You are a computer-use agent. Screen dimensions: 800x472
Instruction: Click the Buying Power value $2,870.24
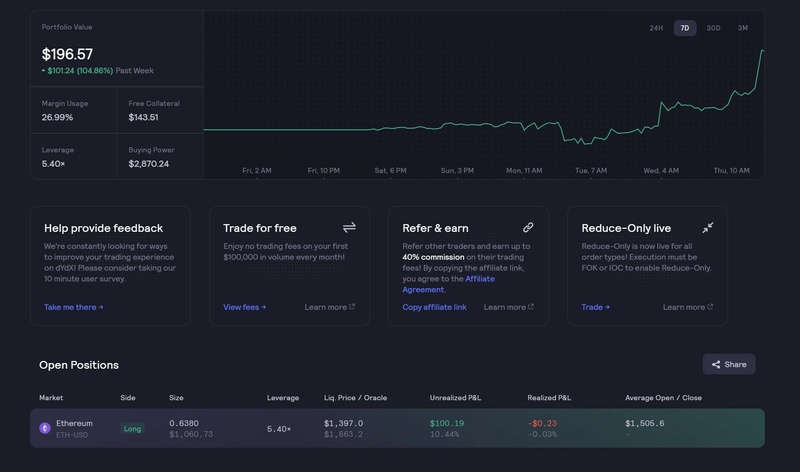(x=148, y=164)
